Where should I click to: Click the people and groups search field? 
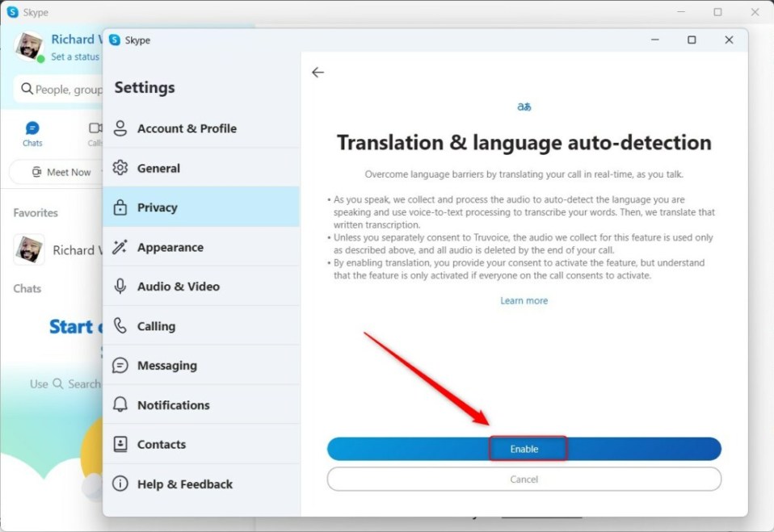57,90
